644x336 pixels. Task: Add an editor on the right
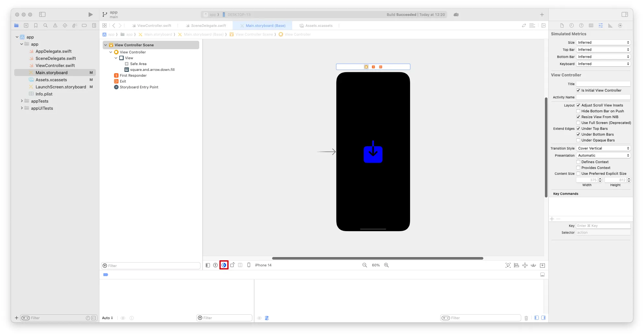544,26
